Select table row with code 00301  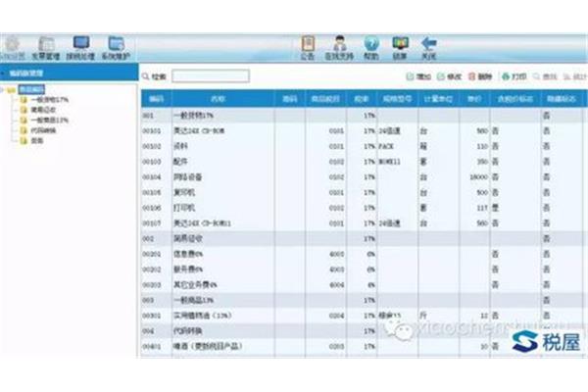pos(363,316)
